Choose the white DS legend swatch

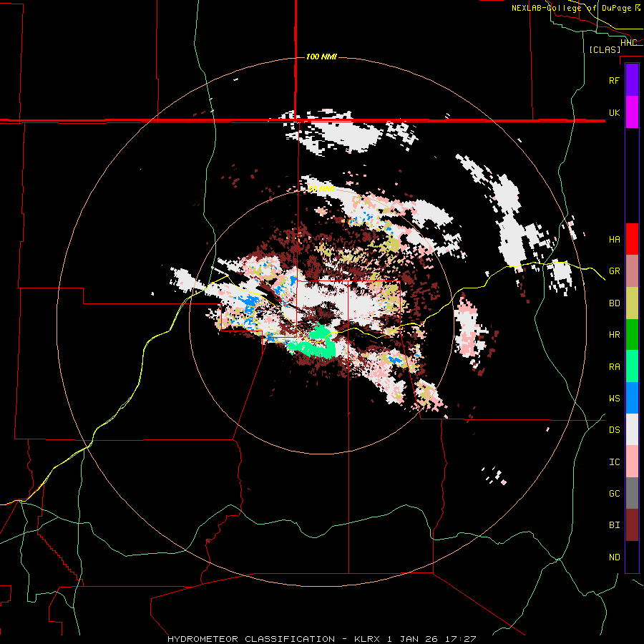point(632,429)
